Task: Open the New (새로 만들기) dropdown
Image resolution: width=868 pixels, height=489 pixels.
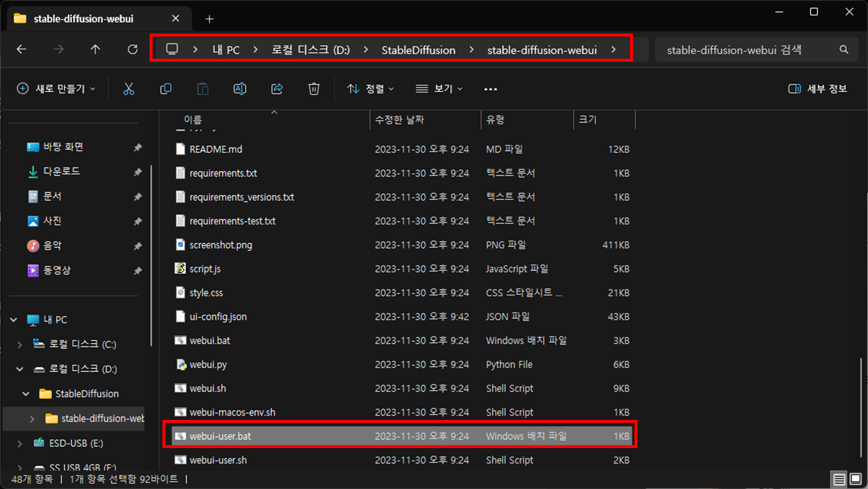Action: click(56, 89)
